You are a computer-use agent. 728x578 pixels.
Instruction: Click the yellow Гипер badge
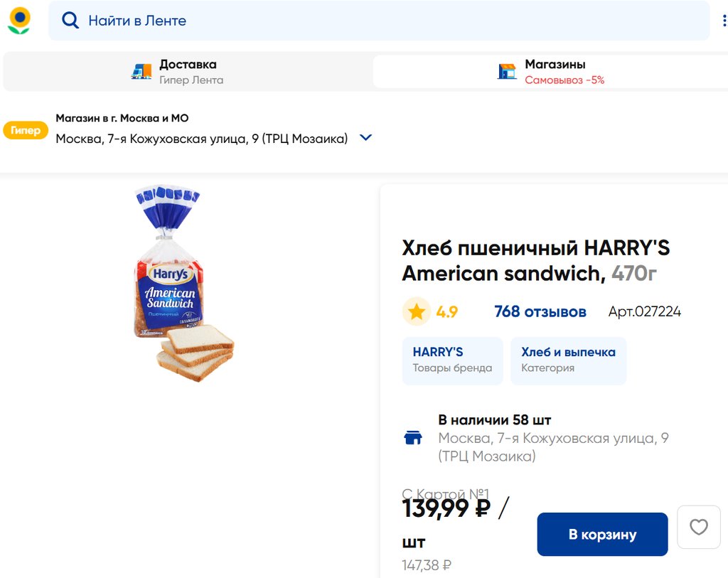pos(26,130)
